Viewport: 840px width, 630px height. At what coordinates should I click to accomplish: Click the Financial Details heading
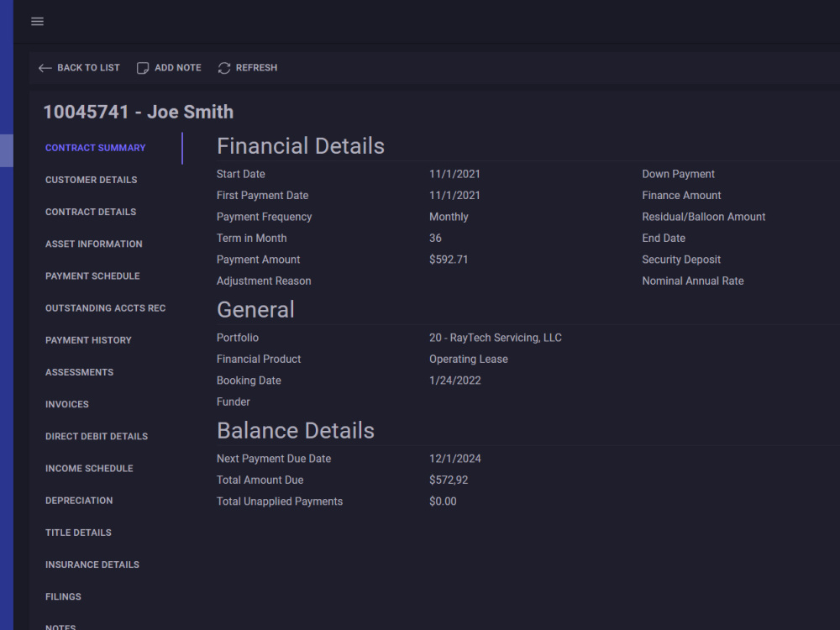click(x=301, y=146)
